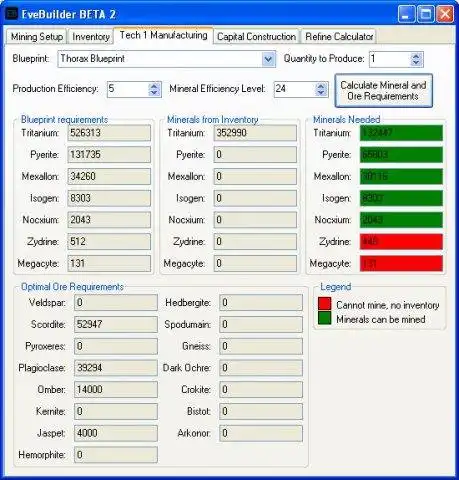Increase Quantity to Produce with up arrow
Image resolution: width=459 pixels, height=480 pixels.
(416, 56)
